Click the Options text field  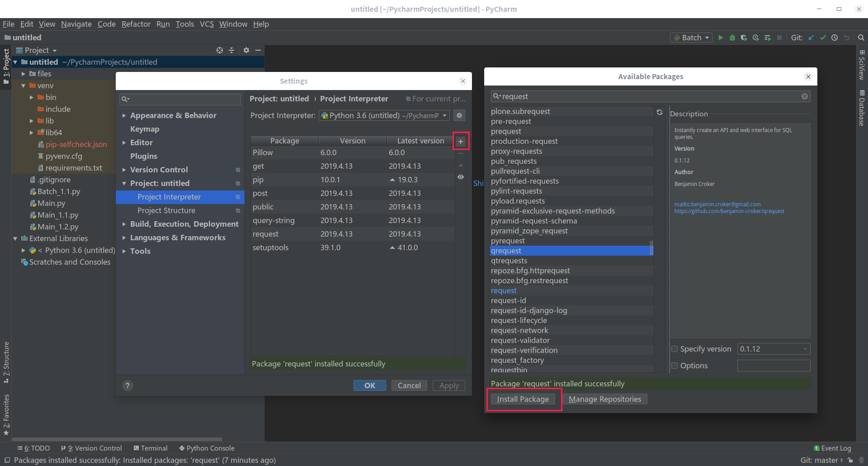[774, 366]
